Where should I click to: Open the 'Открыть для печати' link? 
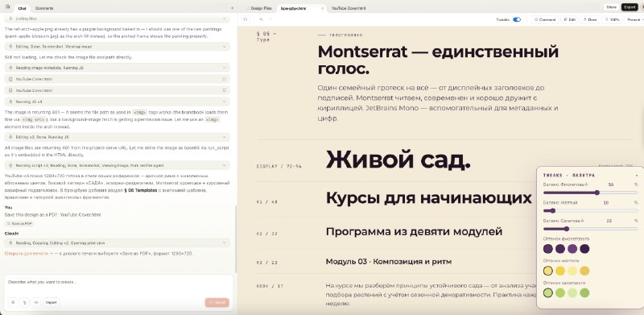click(x=29, y=253)
